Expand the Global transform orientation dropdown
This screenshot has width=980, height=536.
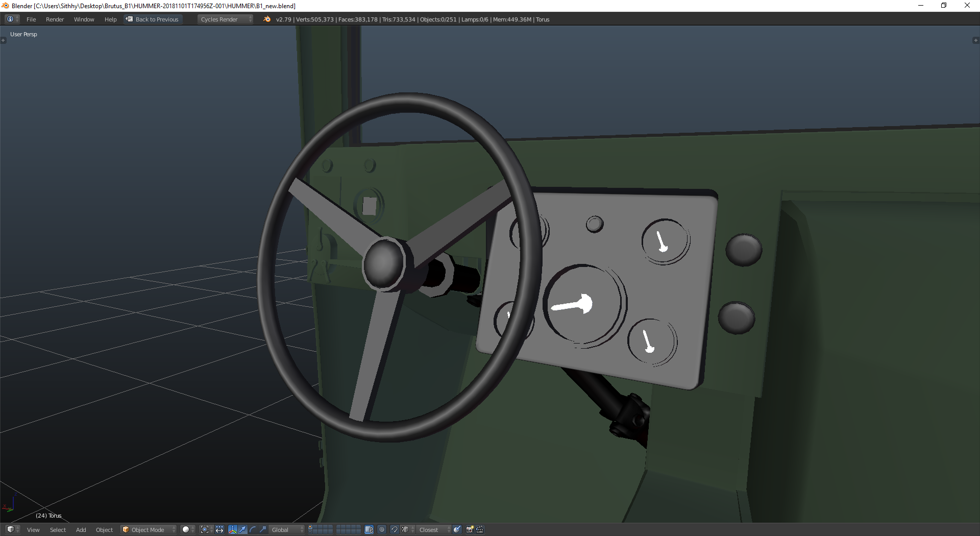click(286, 529)
